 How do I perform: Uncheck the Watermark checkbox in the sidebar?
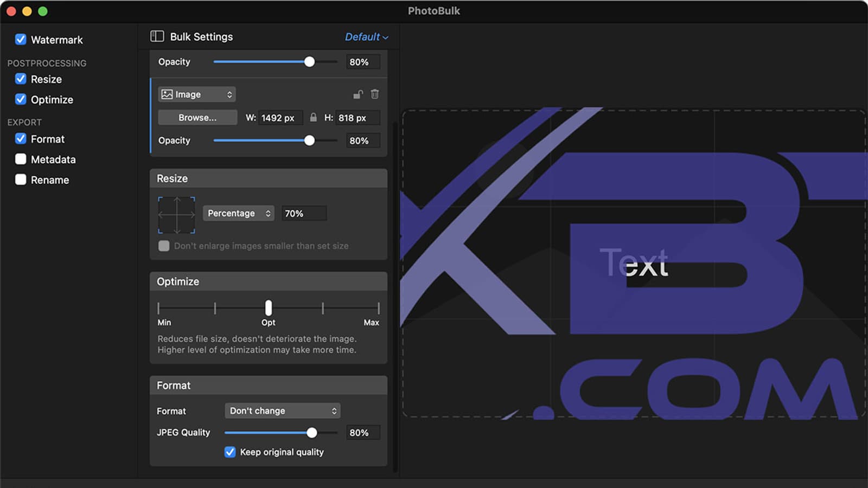click(21, 39)
